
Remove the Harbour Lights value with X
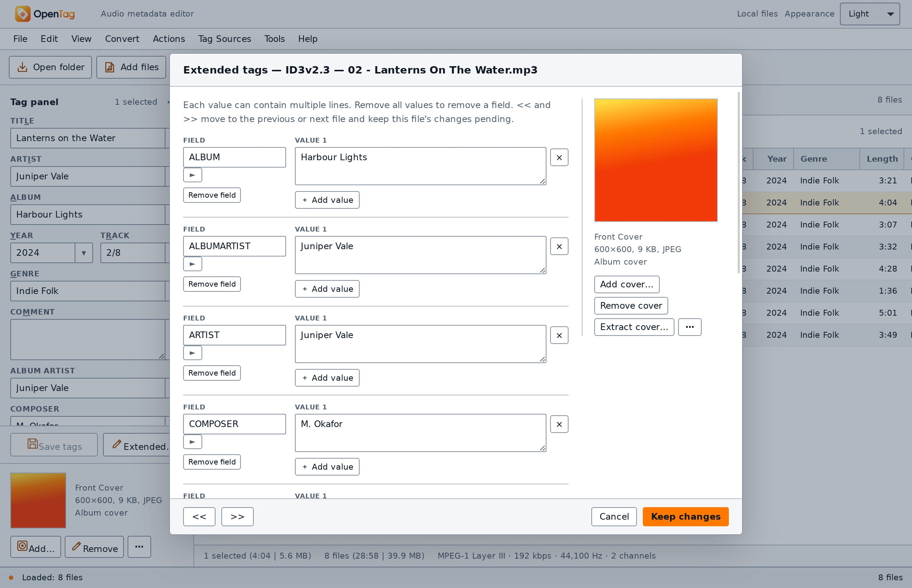pyautogui.click(x=559, y=157)
